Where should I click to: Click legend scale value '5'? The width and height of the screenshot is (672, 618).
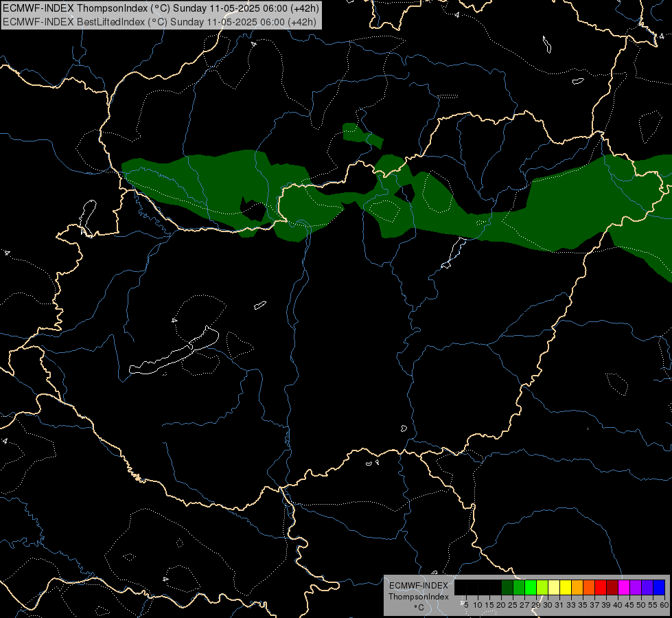(x=466, y=605)
